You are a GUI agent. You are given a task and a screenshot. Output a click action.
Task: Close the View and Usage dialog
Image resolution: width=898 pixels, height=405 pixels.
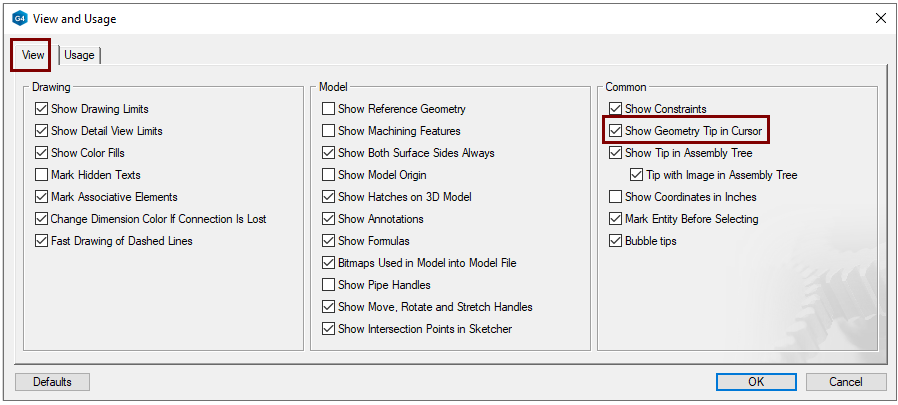coord(880,18)
